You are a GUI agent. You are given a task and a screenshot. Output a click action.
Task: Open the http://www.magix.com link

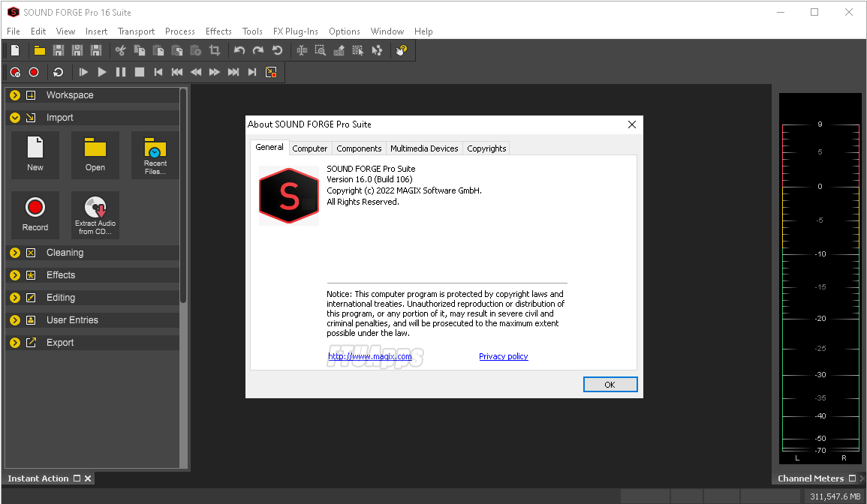[370, 356]
